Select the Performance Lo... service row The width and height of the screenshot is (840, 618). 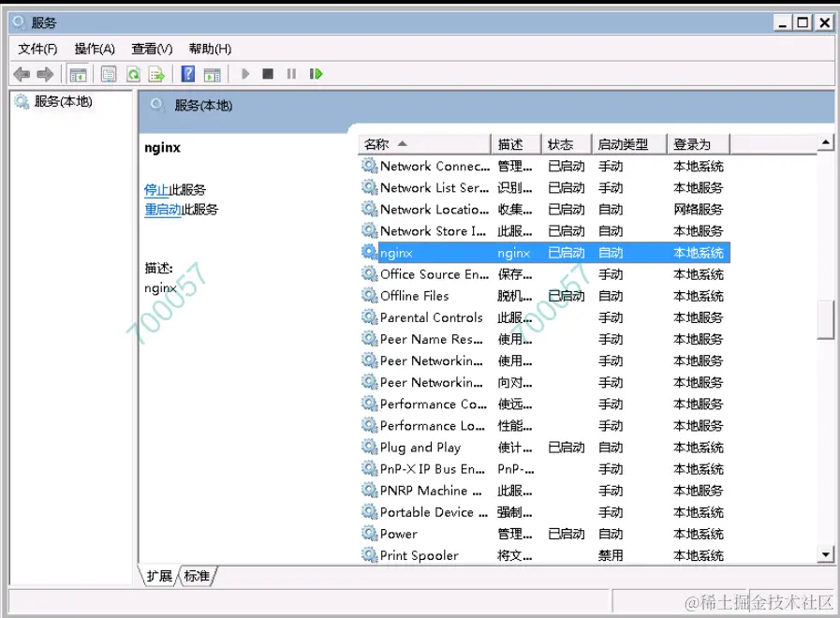point(544,426)
